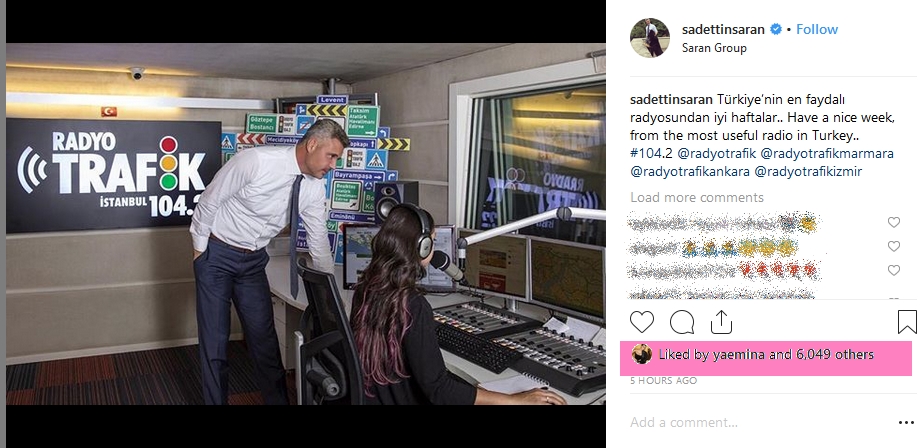Like the third comment
Viewport: 923px width, 448px height.
894,270
